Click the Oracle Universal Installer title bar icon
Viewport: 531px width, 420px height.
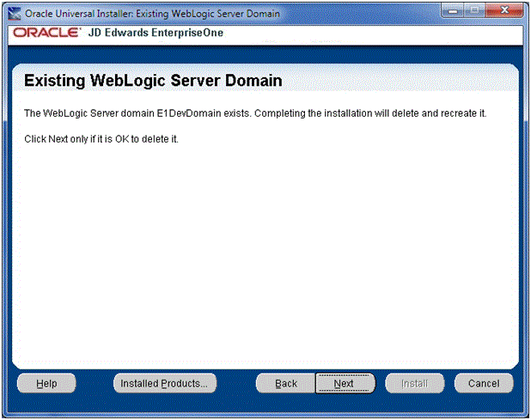pyautogui.click(x=15, y=14)
